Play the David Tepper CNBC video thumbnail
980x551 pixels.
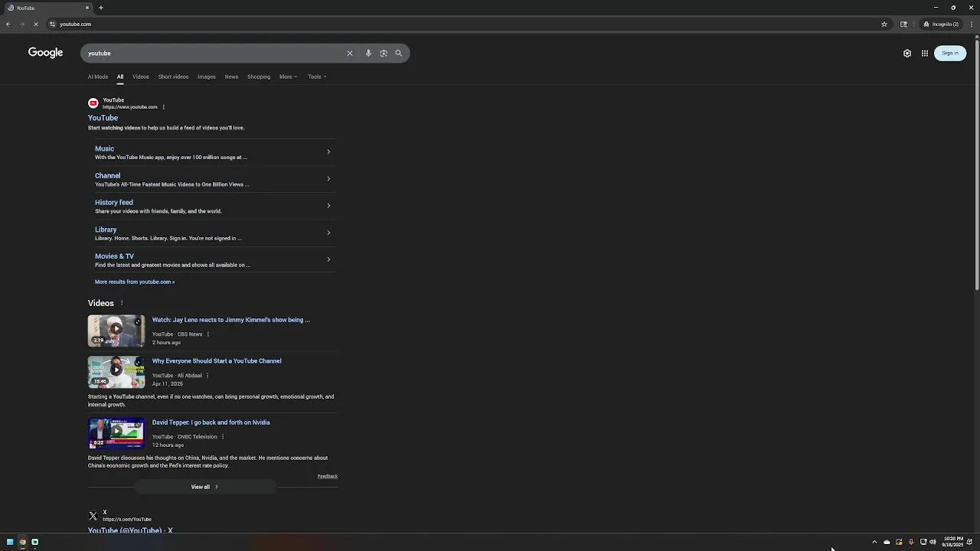[x=116, y=433]
